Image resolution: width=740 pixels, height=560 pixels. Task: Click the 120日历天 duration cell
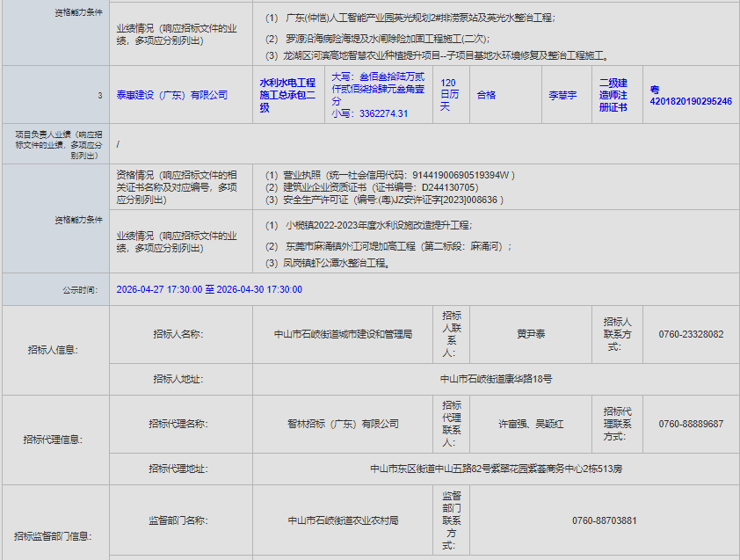pyautogui.click(x=449, y=94)
